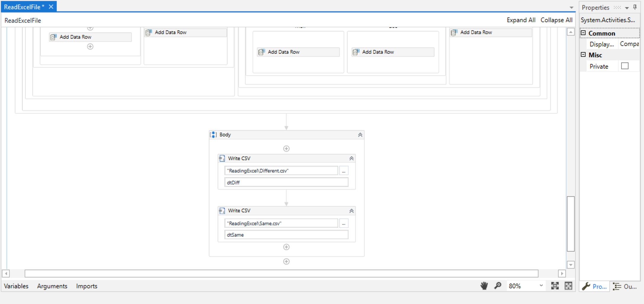This screenshot has height=304, width=644.
Task: Close the ReadExcelFile tab
Action: (x=51, y=7)
